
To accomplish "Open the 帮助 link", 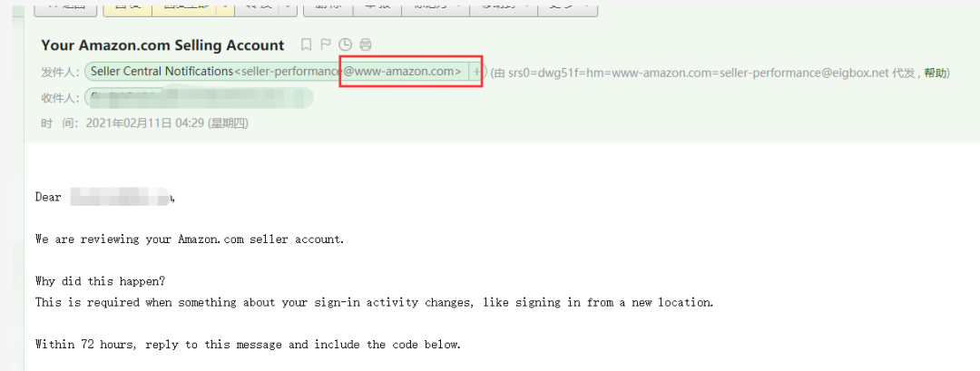I will 936,72.
